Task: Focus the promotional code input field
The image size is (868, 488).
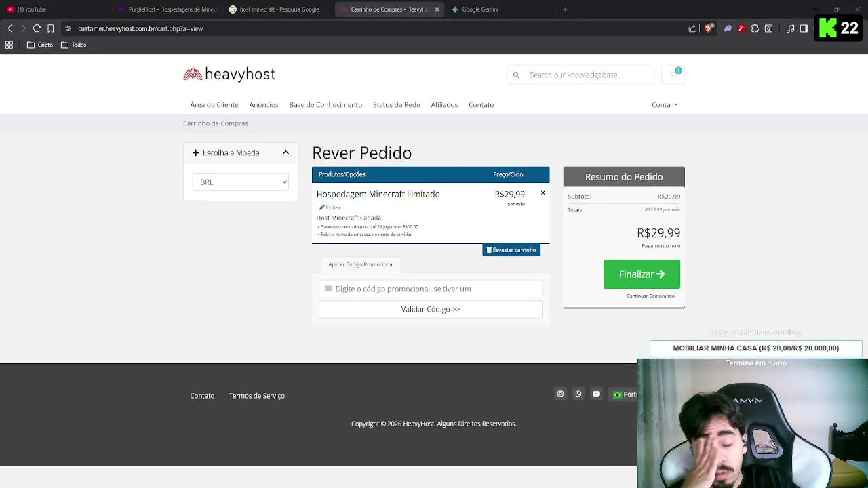Action: coord(431,289)
